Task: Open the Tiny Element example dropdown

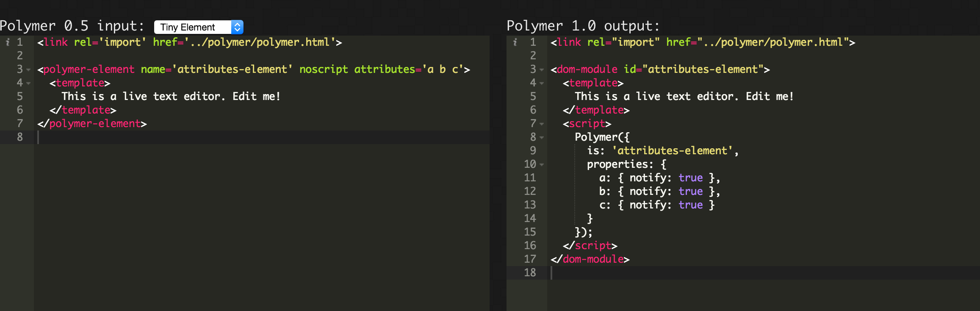Action: click(x=199, y=27)
